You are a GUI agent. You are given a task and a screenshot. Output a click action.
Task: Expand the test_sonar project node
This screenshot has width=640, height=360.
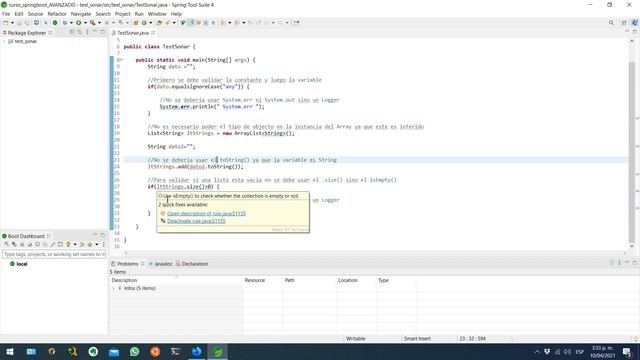coord(4,41)
